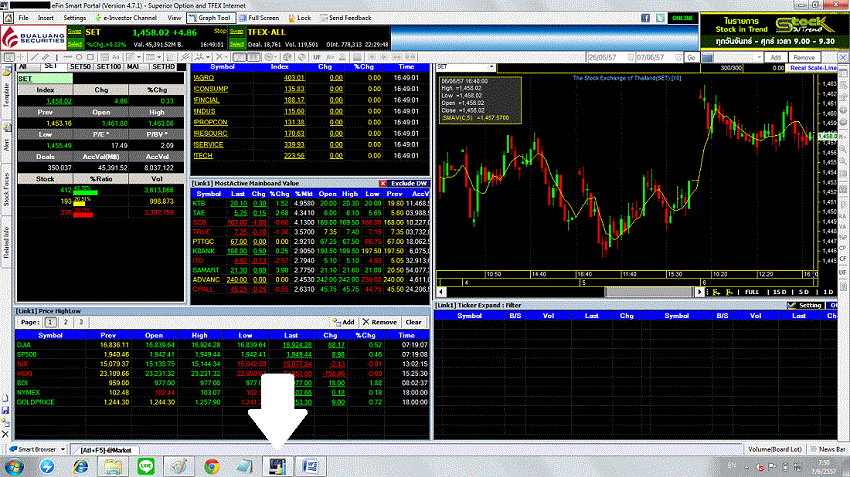
Task: Go to page 2 in Price HighLow
Action: point(66,323)
